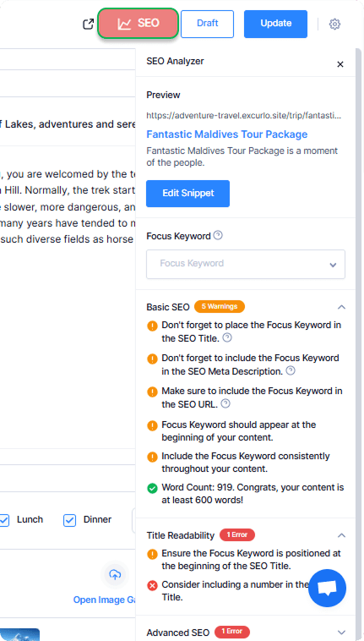Click the help icon beside Focus Keyword label
364x641 pixels.
[x=219, y=235]
